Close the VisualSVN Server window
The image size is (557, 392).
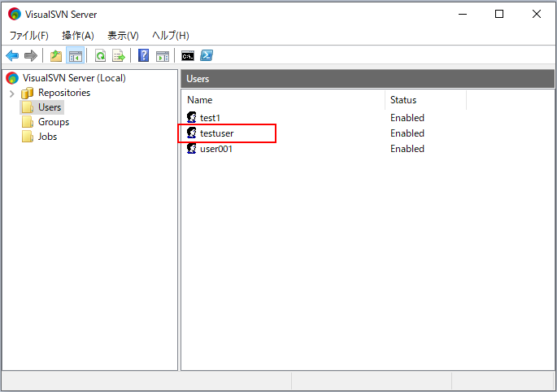click(537, 14)
